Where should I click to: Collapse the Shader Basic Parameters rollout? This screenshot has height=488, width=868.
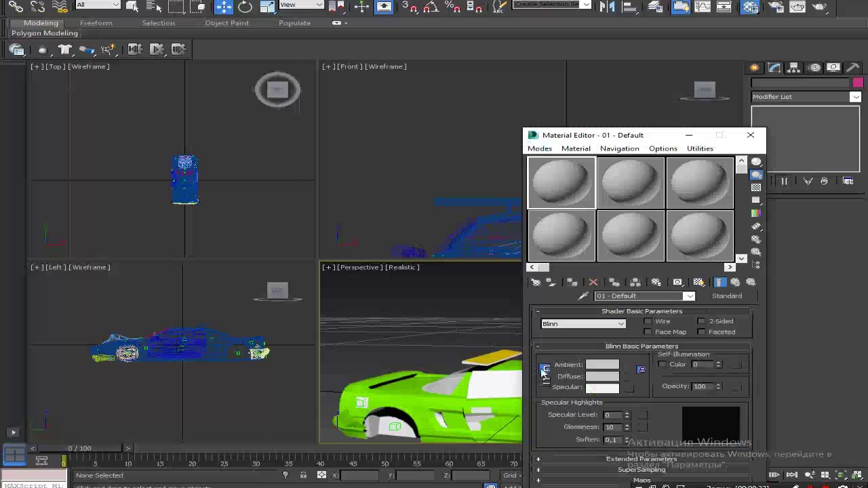point(642,311)
